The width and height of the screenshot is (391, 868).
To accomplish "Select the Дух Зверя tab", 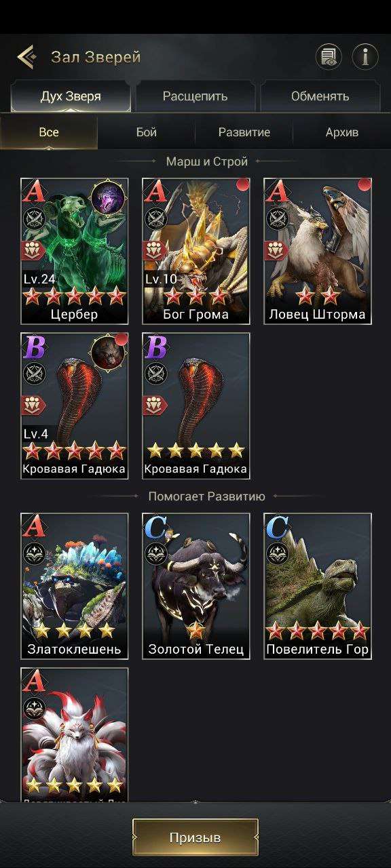I will point(71,96).
